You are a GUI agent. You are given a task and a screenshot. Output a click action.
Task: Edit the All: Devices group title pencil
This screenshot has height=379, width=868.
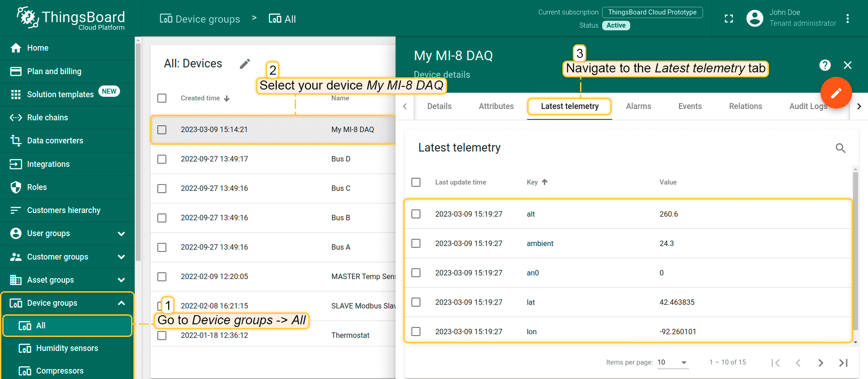(x=245, y=64)
